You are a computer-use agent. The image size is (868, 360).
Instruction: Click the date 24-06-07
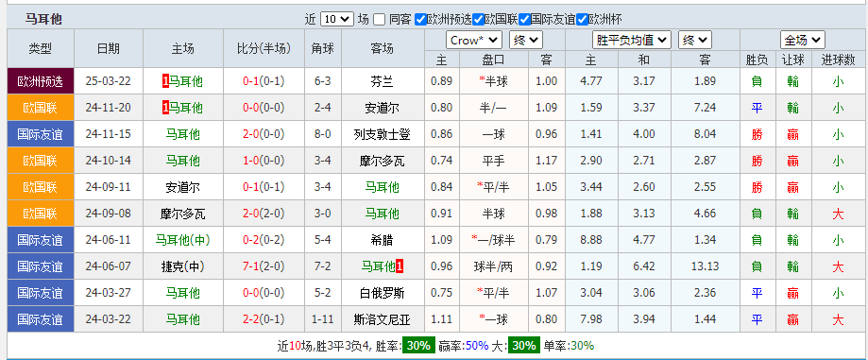[x=109, y=266]
